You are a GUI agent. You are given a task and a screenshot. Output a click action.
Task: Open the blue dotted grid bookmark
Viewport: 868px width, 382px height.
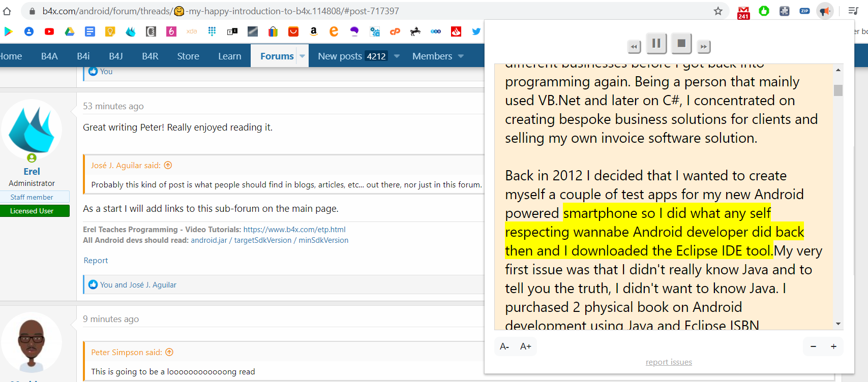212,31
